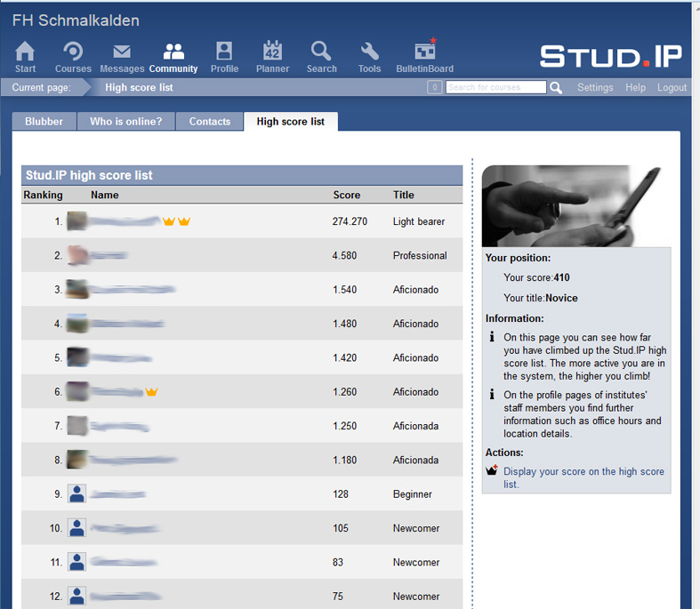
Task: Click magnifier button beside course search
Action: coord(556,87)
